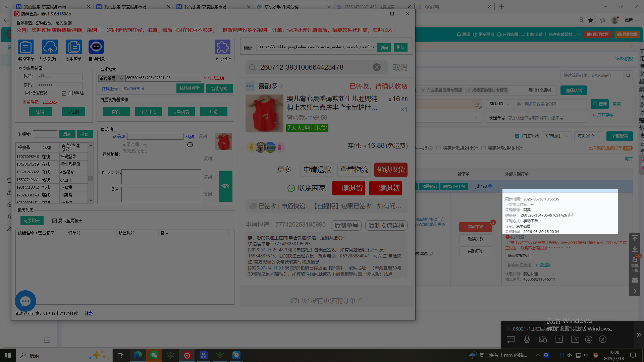Toggle the 展示全局聊天 checkbox

(54, 221)
